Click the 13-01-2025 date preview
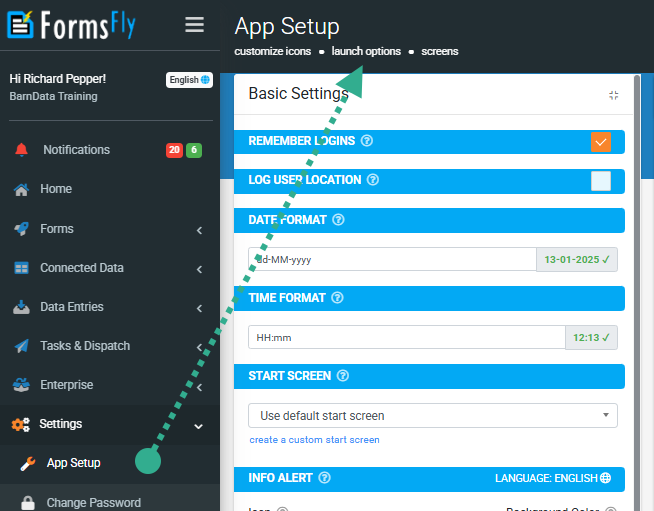654x511 pixels. click(x=577, y=259)
